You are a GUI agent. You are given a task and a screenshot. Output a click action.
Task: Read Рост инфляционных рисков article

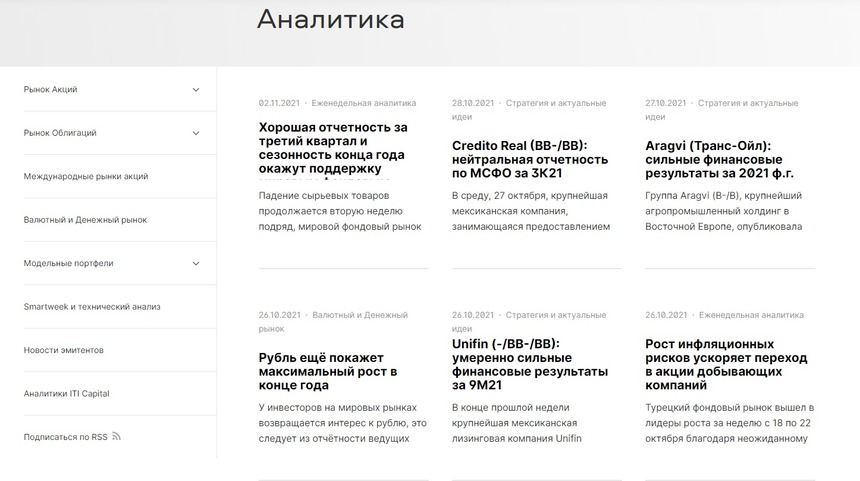[727, 364]
